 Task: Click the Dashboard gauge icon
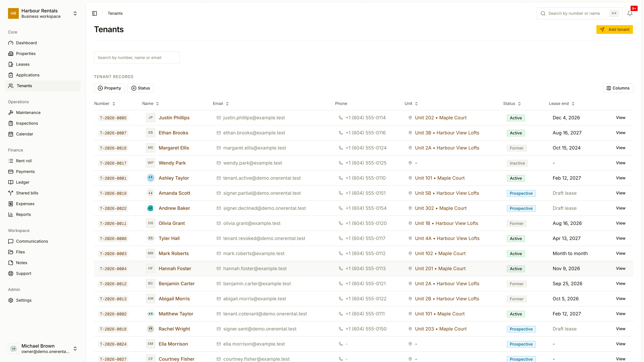[x=11, y=43]
